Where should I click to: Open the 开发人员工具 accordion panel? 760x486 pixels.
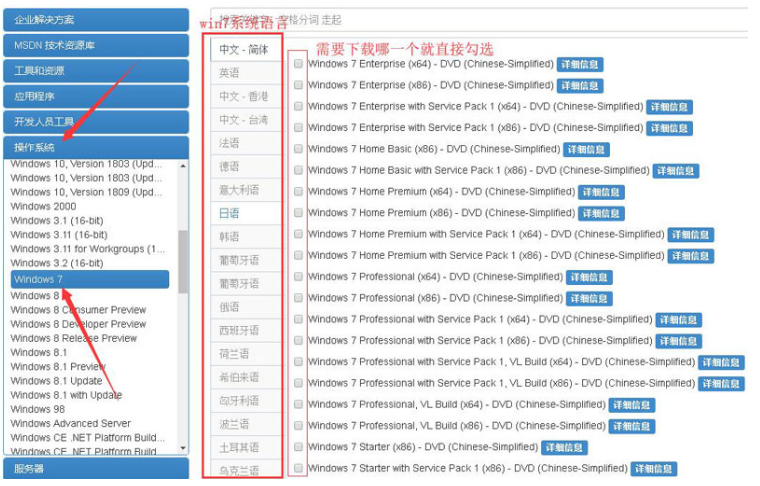[x=95, y=122]
